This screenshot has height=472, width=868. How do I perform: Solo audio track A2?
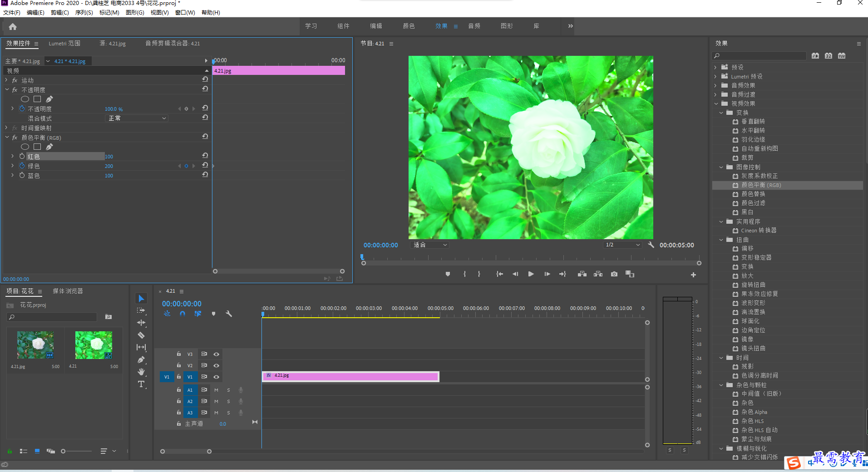click(228, 401)
